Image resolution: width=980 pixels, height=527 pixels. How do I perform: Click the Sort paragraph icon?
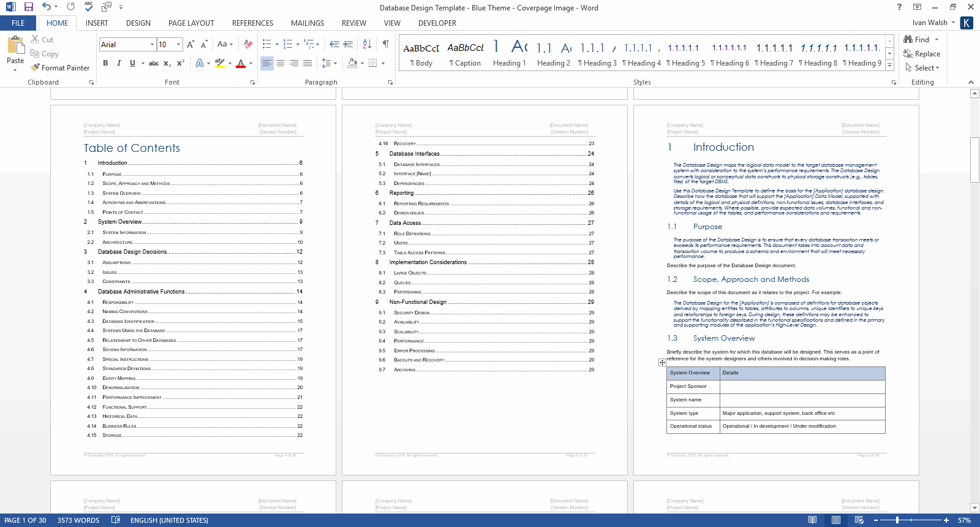[367, 44]
